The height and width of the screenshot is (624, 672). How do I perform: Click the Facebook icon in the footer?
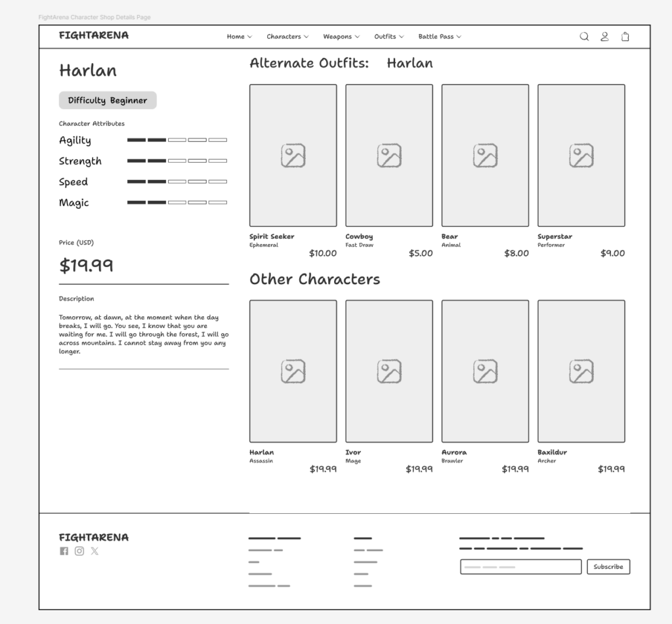(63, 551)
